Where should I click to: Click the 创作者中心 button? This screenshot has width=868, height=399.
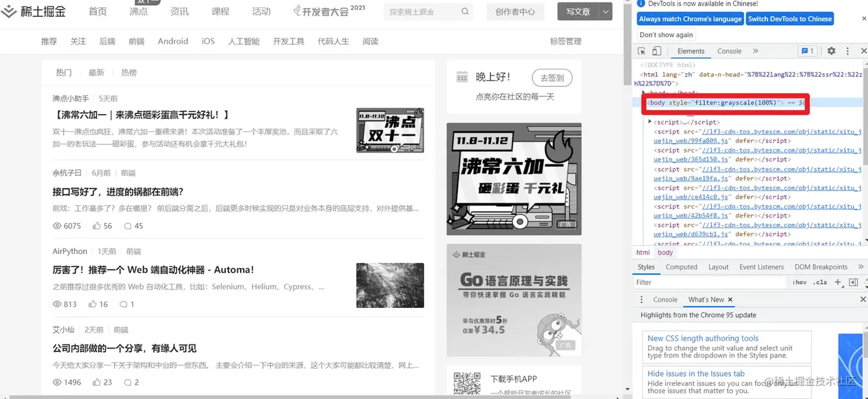[515, 11]
